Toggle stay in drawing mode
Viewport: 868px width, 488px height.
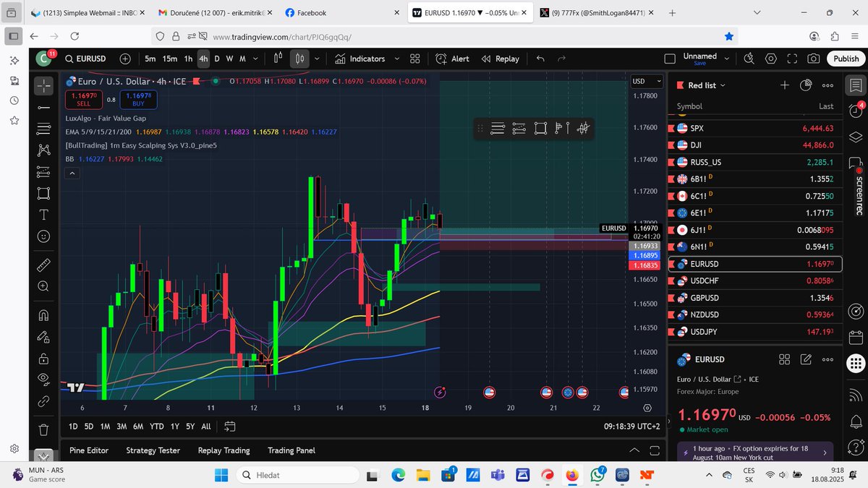pos(43,337)
